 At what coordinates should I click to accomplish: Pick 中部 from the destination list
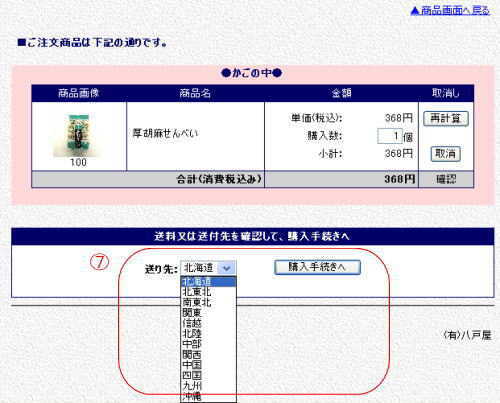tap(208, 344)
